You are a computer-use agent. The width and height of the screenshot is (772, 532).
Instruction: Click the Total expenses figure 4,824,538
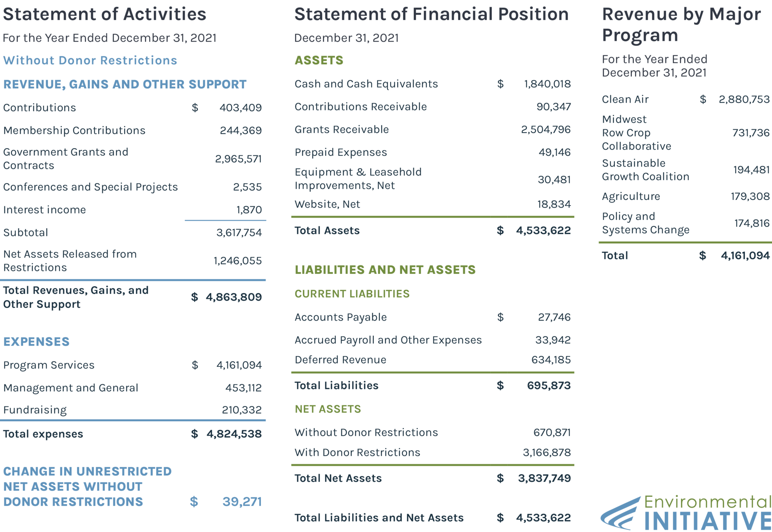tap(234, 434)
